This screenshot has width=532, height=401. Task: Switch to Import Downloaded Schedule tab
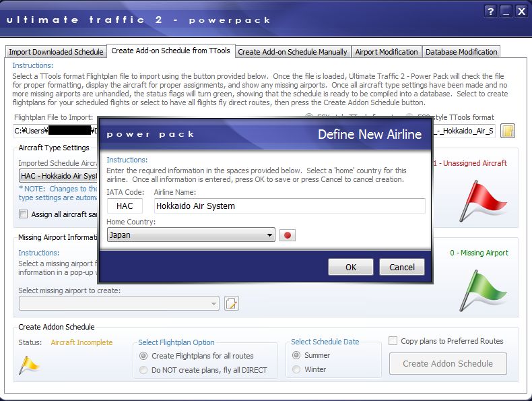[x=56, y=52]
